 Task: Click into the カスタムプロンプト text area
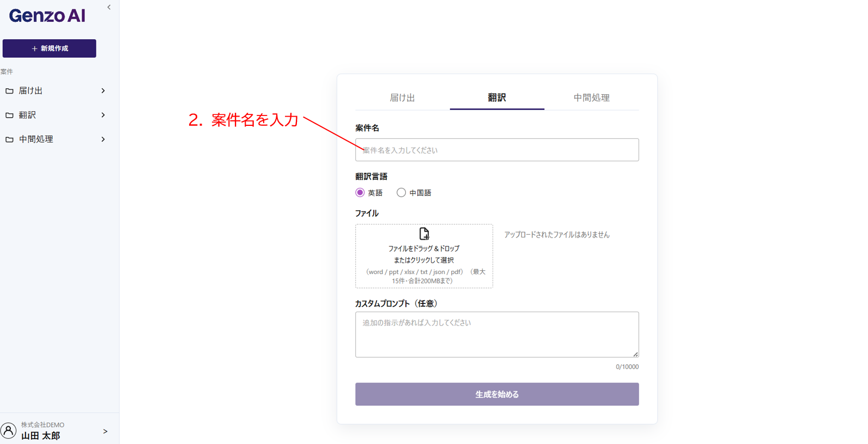[x=497, y=334]
